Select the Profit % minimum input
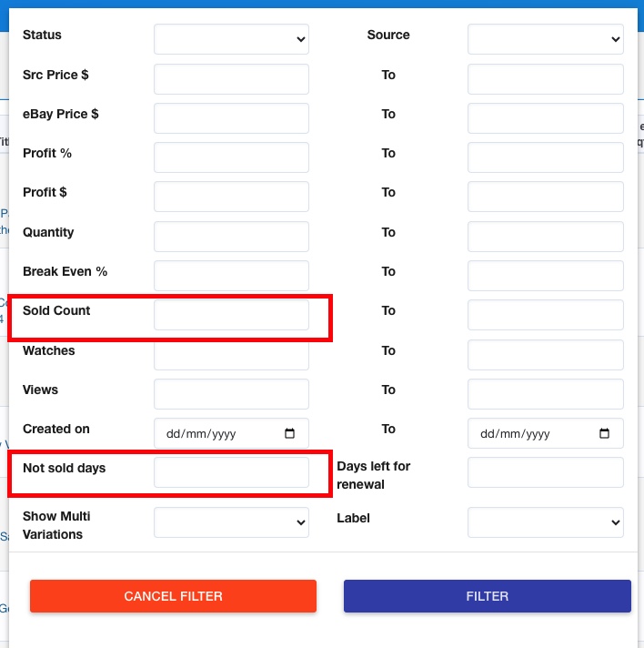The width and height of the screenshot is (644, 648). tap(231, 157)
